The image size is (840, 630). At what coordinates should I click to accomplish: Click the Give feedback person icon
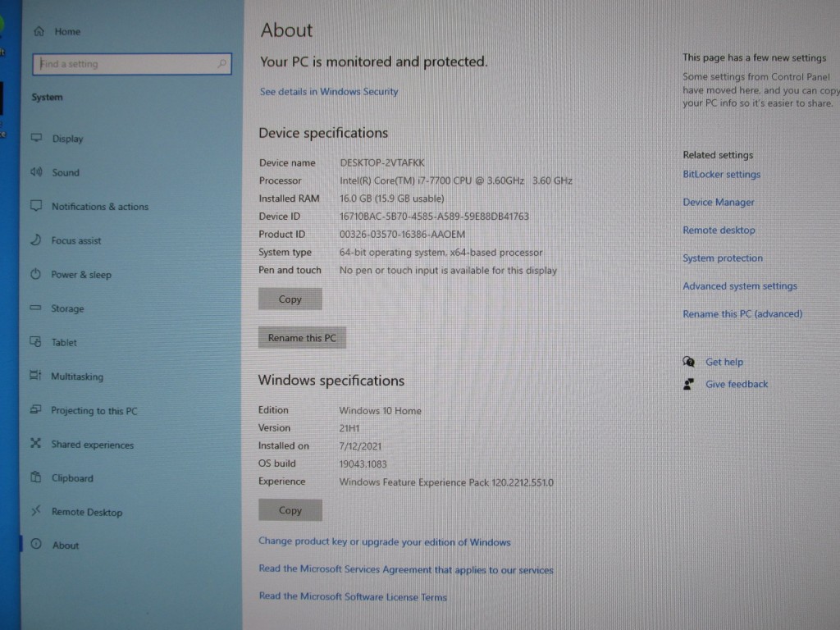point(689,384)
